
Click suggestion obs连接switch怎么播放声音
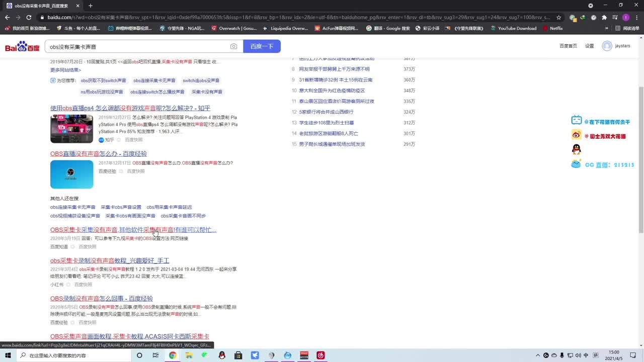coord(157,92)
